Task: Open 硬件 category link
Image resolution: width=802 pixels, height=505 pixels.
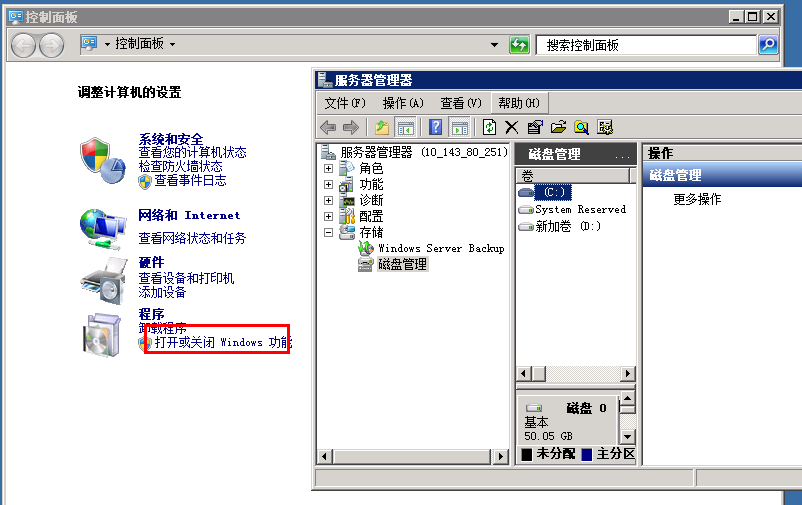Action: click(x=151, y=262)
